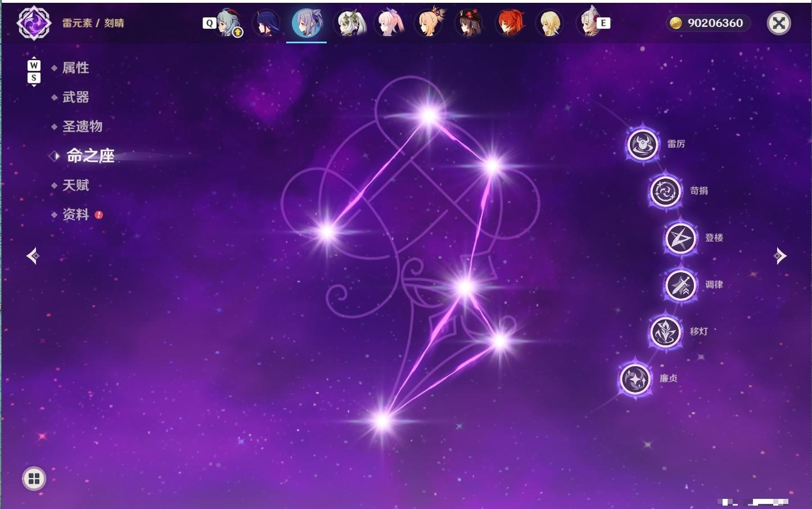Open the 登楼 constellation icon
This screenshot has width=812, height=509.
point(680,238)
